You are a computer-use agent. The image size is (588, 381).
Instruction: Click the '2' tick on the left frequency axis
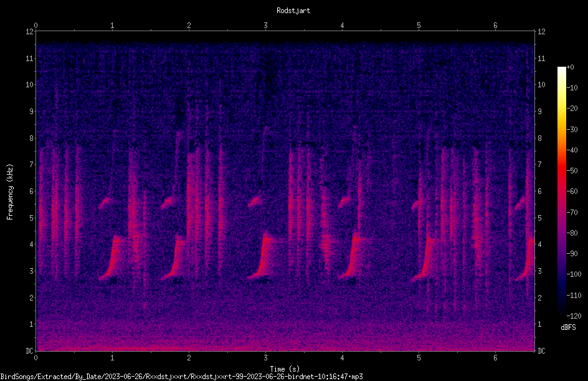(32, 297)
